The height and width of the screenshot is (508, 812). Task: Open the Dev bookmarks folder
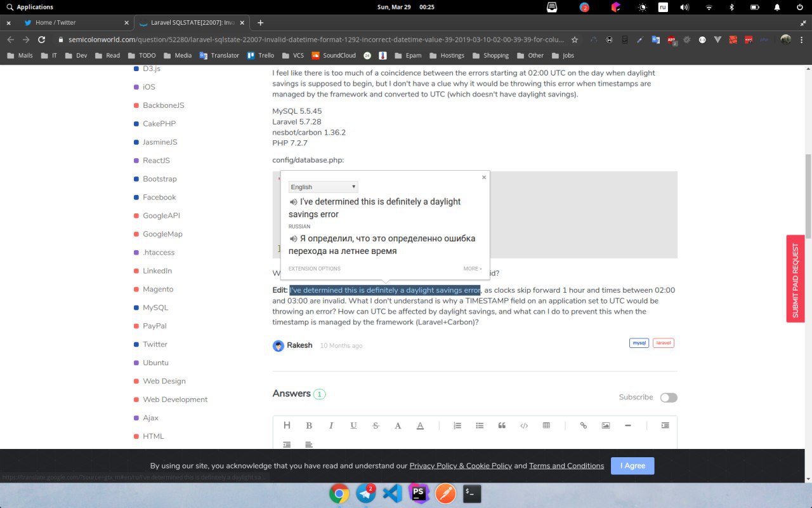point(76,55)
